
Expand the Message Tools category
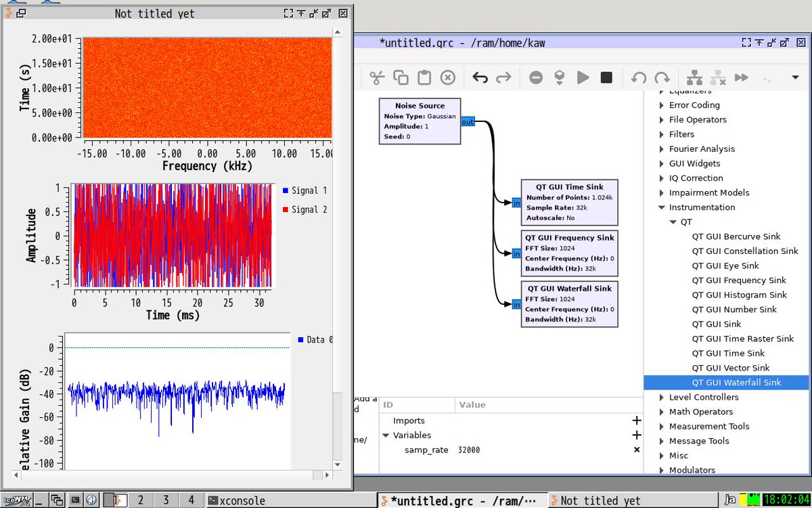tap(662, 441)
